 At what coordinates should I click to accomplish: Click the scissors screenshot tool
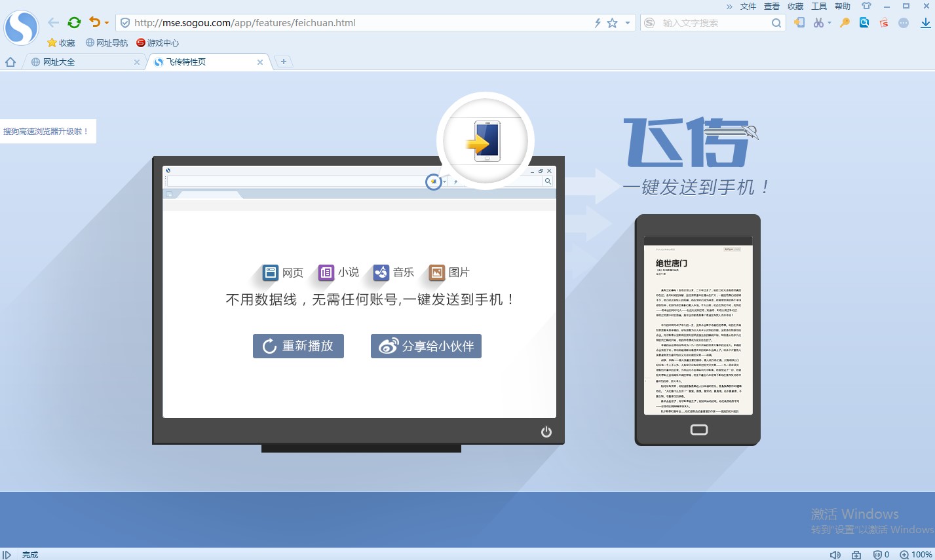(x=818, y=23)
